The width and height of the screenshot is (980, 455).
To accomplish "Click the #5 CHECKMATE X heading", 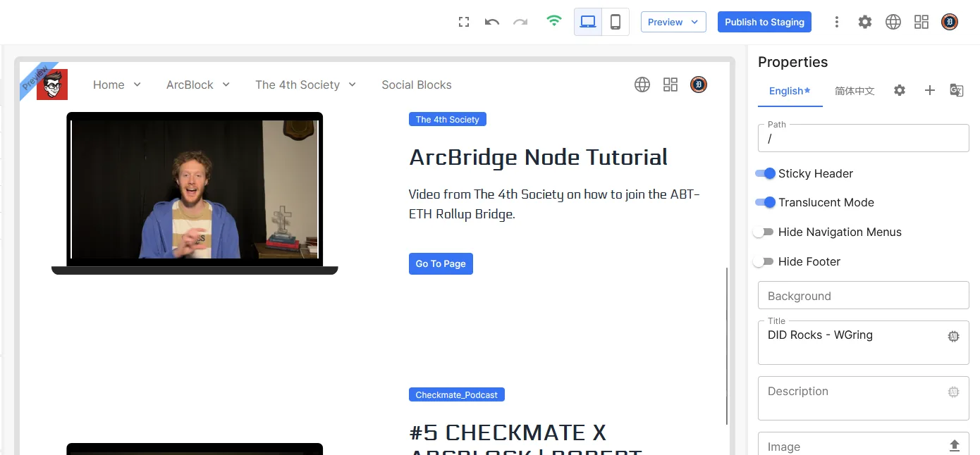I will click(508, 432).
